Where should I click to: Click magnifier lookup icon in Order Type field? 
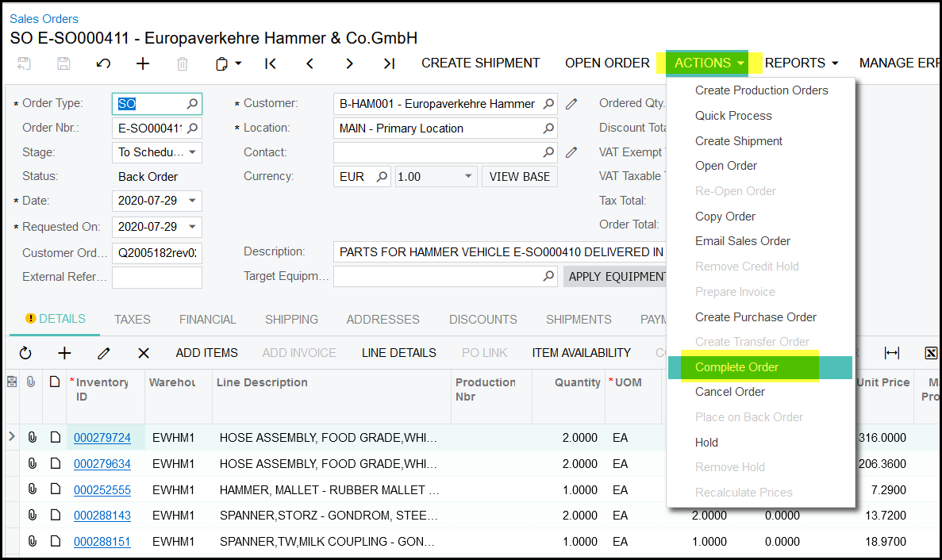tap(192, 104)
